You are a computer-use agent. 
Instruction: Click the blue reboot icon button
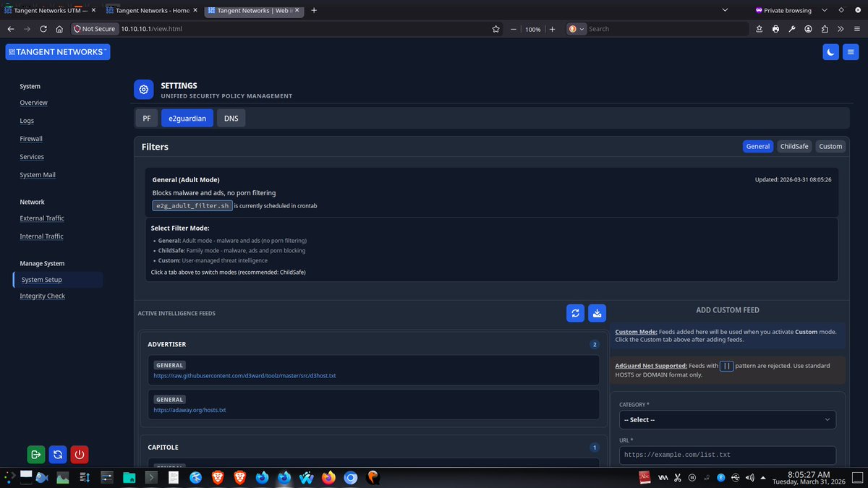pos(58,455)
